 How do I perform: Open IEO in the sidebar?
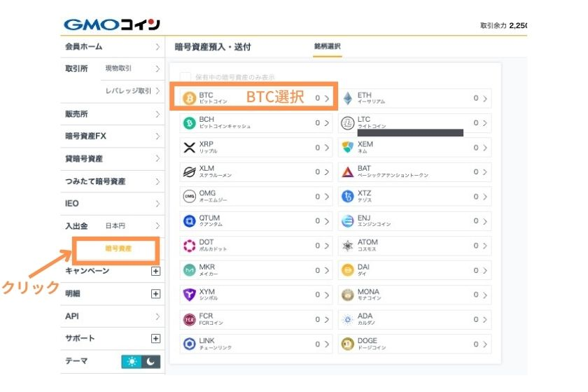(113, 204)
